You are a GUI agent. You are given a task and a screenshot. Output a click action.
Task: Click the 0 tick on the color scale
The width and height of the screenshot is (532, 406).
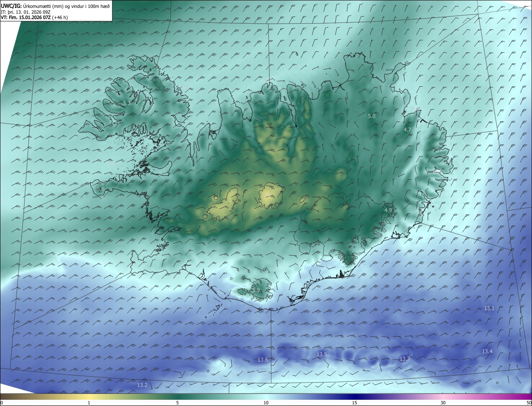coord(2,403)
